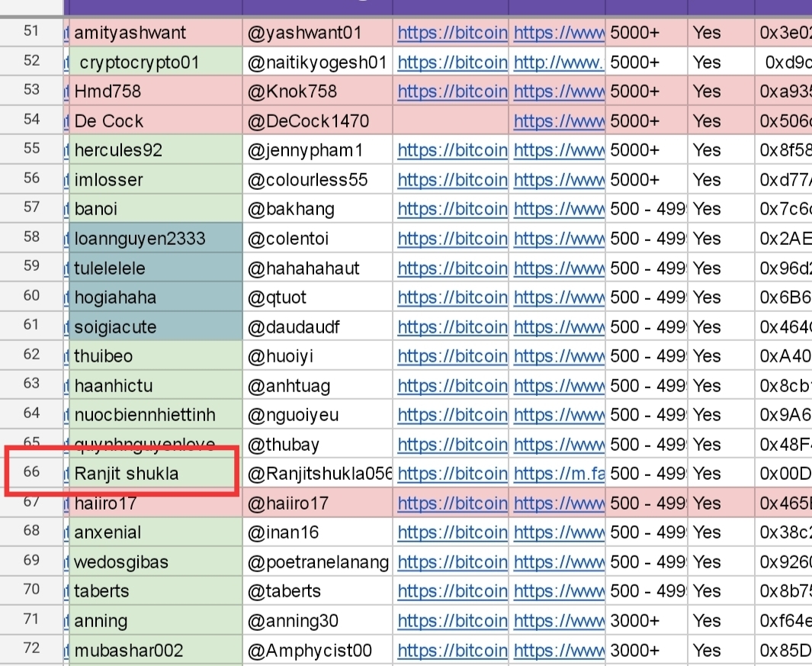
Task: Open bitcoin link in haiiro17 row
Action: coord(452,503)
